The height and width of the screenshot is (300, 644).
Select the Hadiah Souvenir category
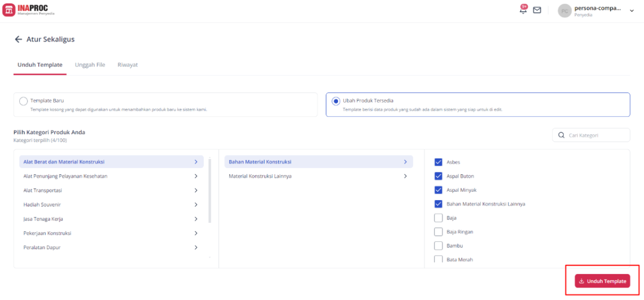[111, 204]
